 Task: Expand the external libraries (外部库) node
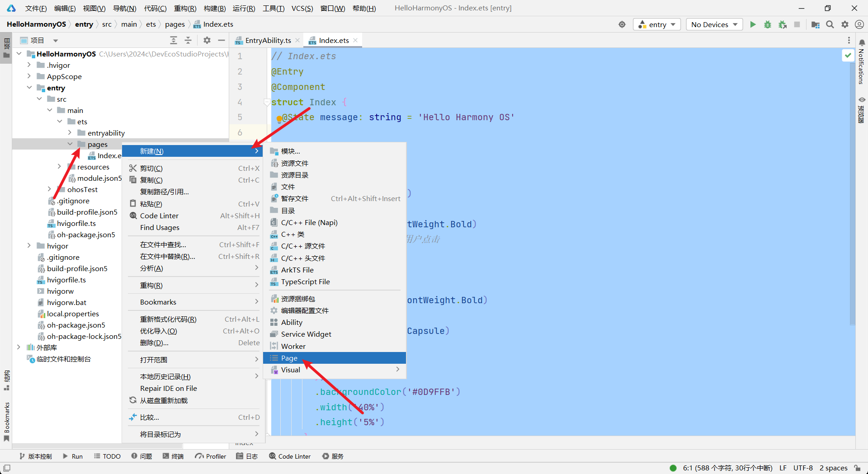tap(19, 347)
